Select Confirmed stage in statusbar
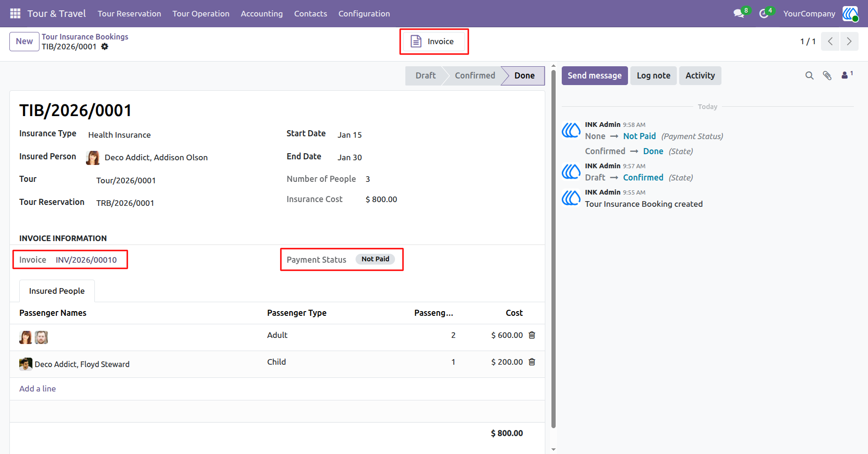Screen dimensions: 868x454 click(474, 76)
